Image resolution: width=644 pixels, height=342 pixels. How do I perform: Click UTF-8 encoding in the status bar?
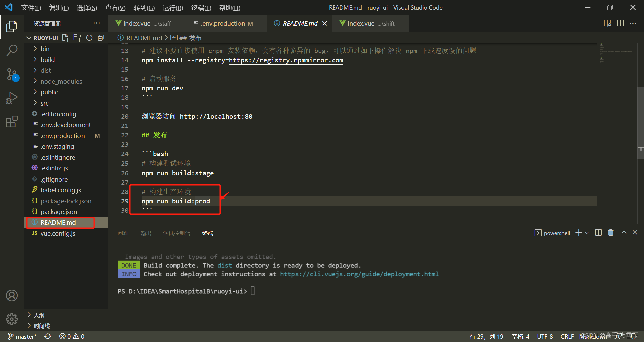[545, 336]
